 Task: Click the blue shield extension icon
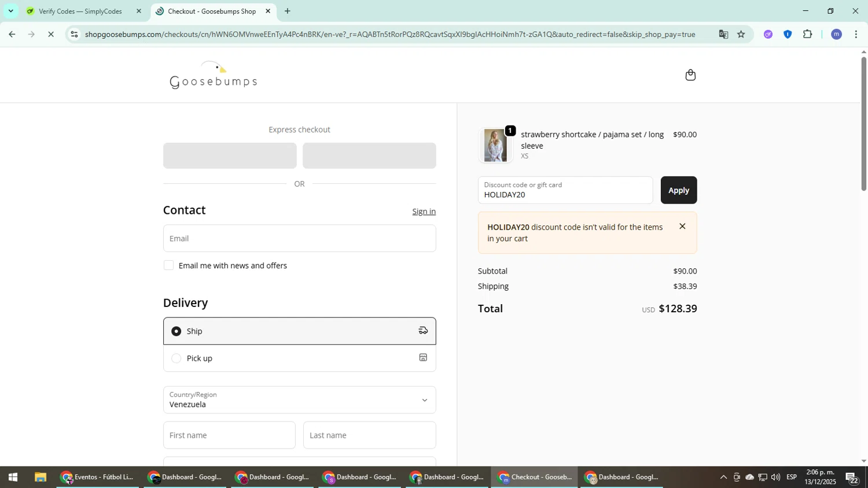pyautogui.click(x=788, y=34)
